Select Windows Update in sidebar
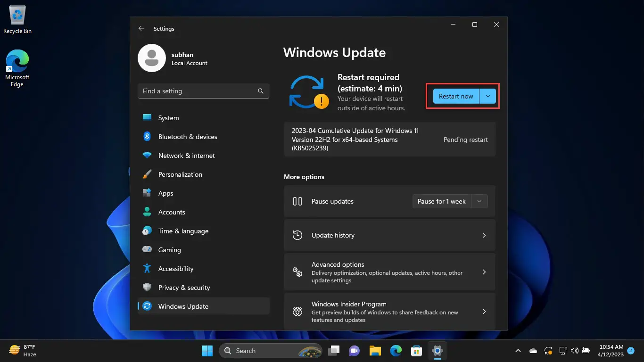 click(x=203, y=306)
